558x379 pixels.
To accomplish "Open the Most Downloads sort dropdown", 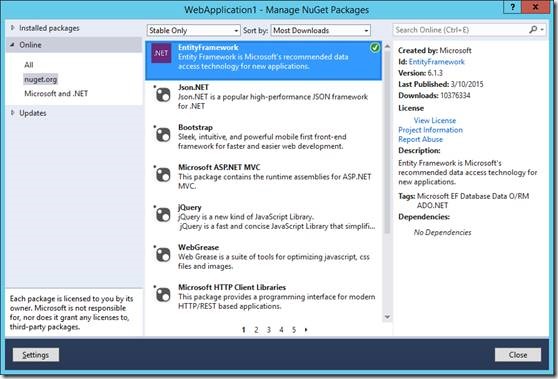I will [x=320, y=31].
